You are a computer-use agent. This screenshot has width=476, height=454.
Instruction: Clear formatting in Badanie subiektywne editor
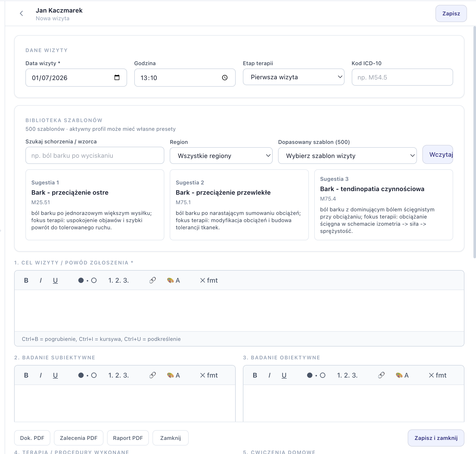(209, 375)
